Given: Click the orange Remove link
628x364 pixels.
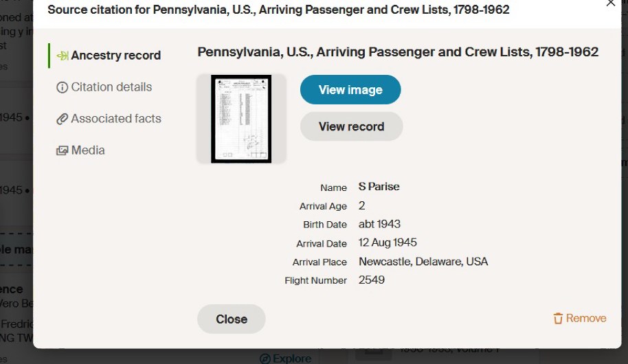Looking at the screenshot, I should (x=586, y=319).
